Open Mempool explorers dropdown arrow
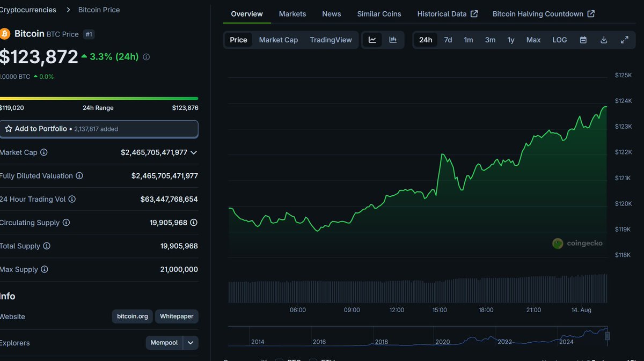 [191, 343]
